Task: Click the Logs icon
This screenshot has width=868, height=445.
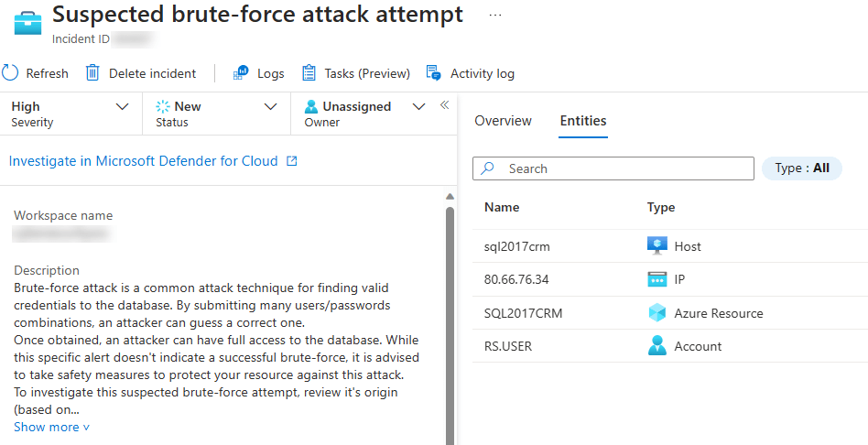Action: pos(241,73)
